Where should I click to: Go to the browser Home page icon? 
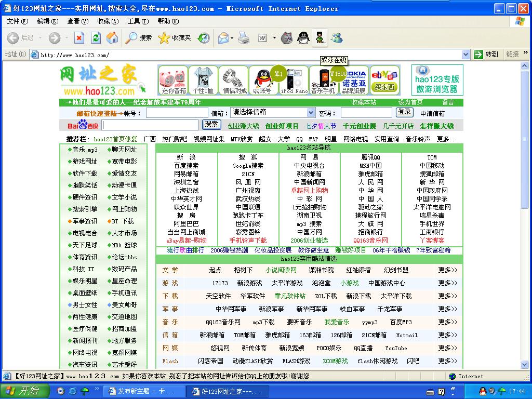coord(112,37)
